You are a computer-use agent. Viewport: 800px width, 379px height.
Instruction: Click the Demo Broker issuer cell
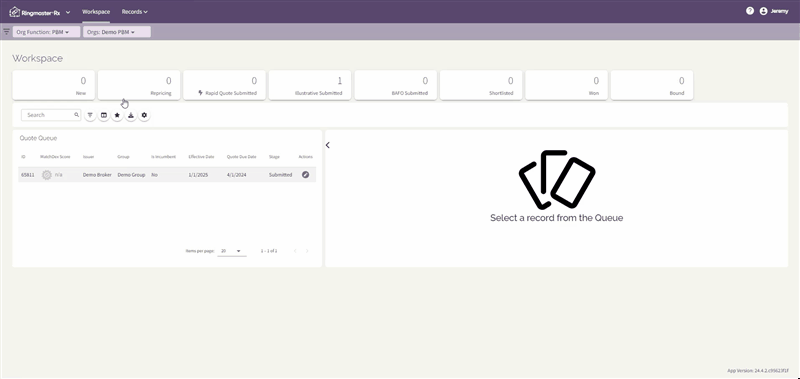pos(97,174)
